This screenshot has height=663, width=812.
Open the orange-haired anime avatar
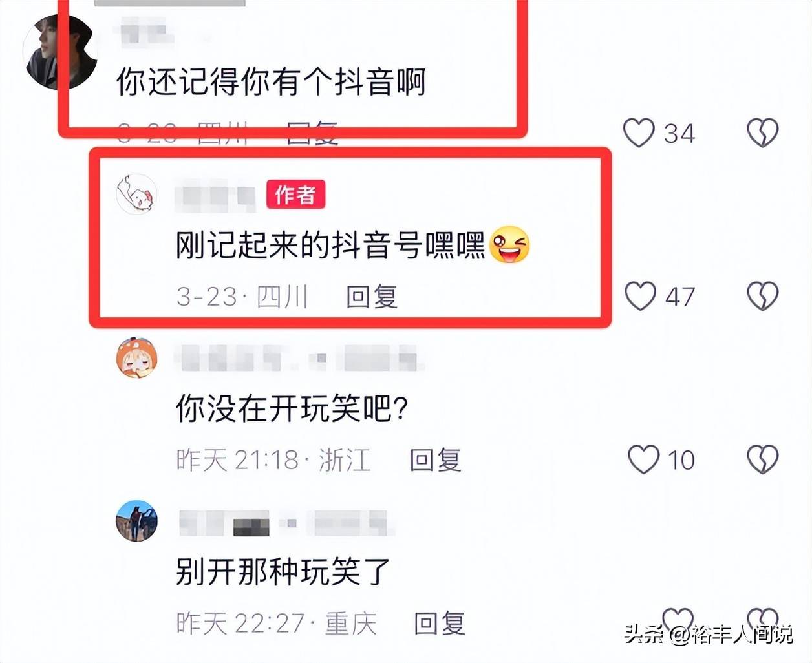136,357
